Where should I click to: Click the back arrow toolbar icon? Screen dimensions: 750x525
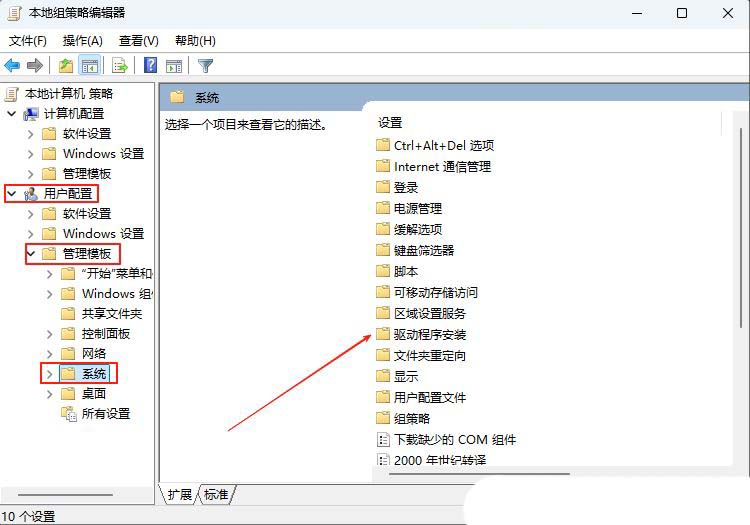12,66
